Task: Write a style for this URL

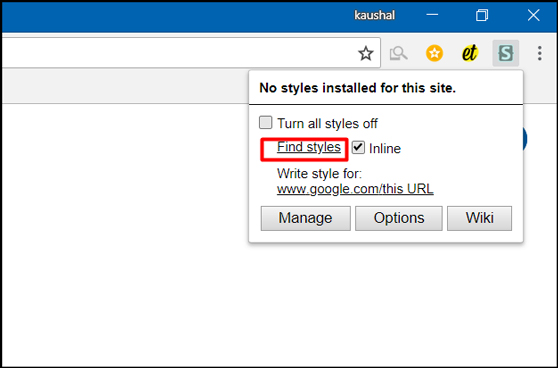Action: click(407, 189)
